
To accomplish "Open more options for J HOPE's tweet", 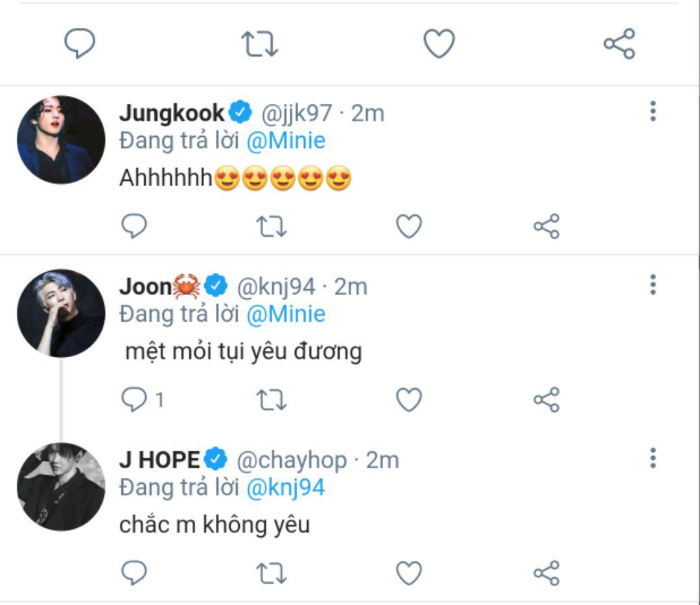I will pos(653,458).
